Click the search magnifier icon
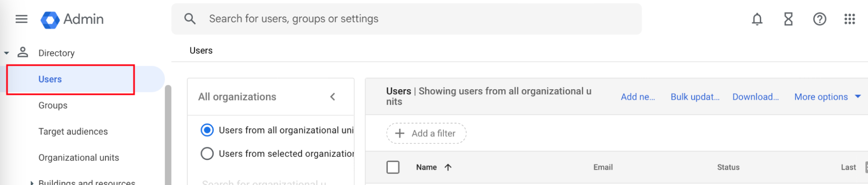The width and height of the screenshot is (868, 185). [x=190, y=19]
